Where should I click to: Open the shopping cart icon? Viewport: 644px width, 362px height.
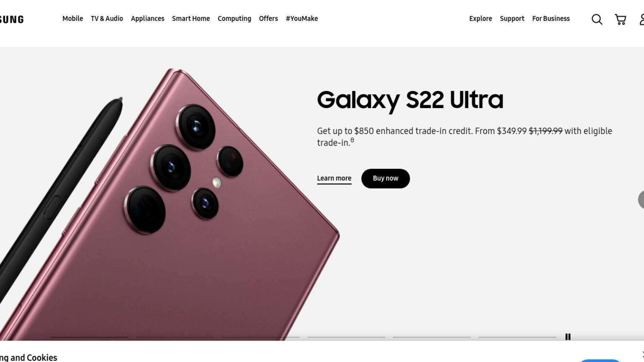[621, 19]
